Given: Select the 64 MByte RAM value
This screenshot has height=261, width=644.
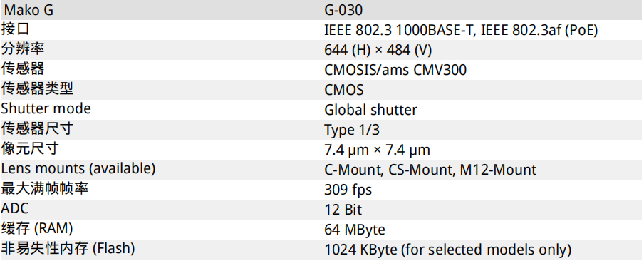Looking at the screenshot, I should pos(355,230).
